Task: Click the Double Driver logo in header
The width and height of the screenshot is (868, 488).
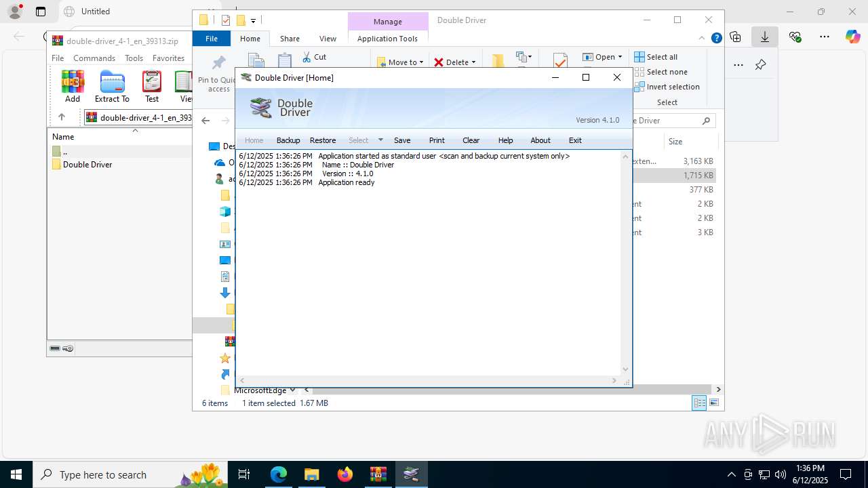Action: point(281,108)
